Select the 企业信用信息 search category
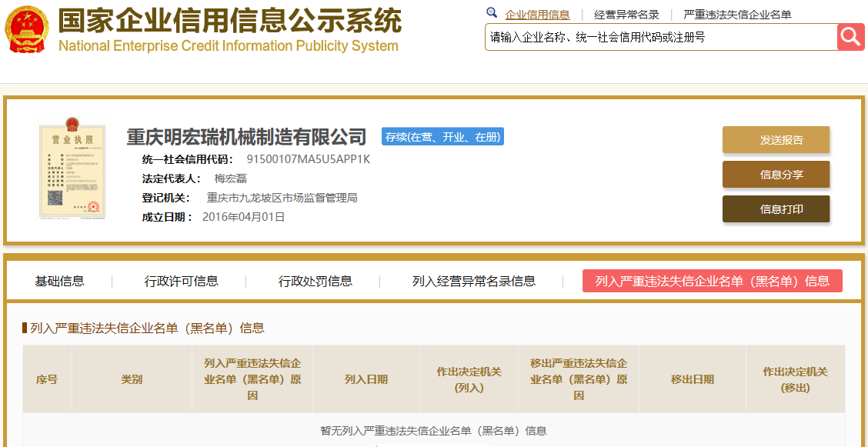868x447 pixels. coord(537,15)
